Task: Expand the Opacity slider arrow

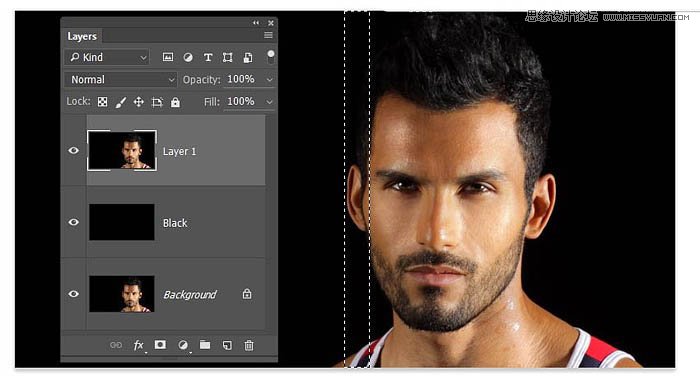Action: [270, 79]
